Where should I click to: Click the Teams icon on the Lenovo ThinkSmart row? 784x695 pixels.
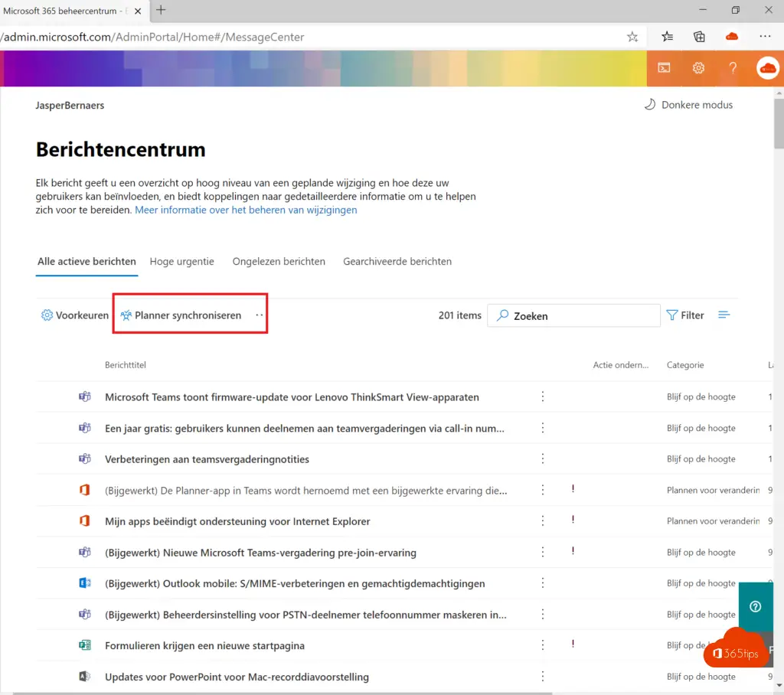click(x=84, y=396)
